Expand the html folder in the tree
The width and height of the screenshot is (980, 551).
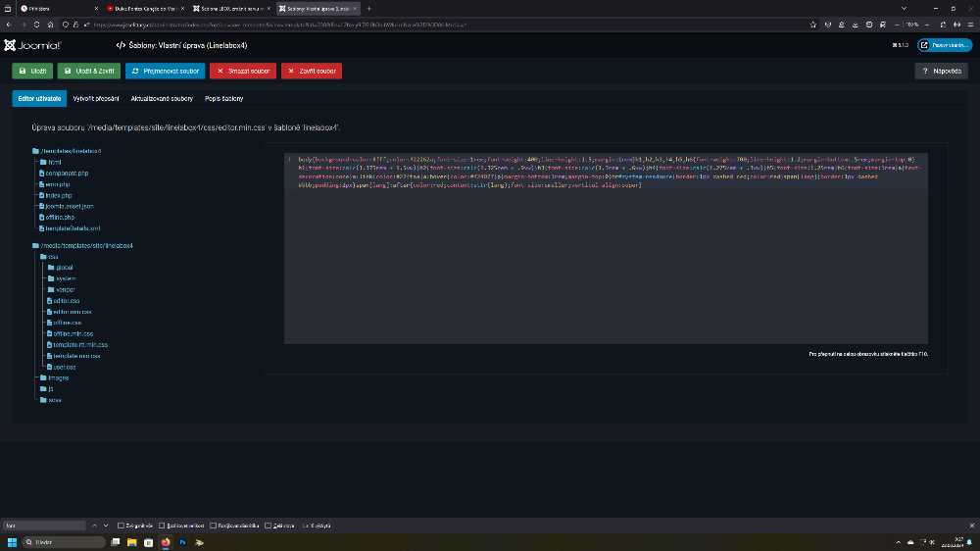point(55,162)
